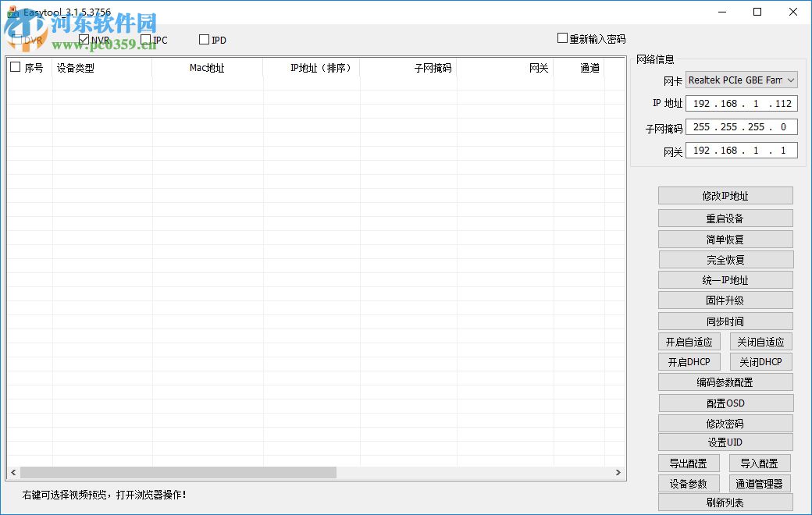
Task: Refresh device list with 刷新列表
Action: pos(725,503)
